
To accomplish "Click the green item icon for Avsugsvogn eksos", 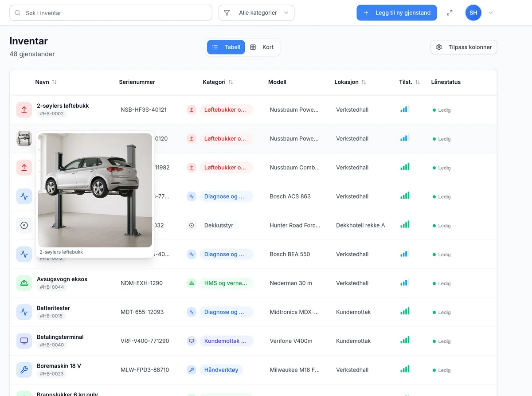I will 24,283.
